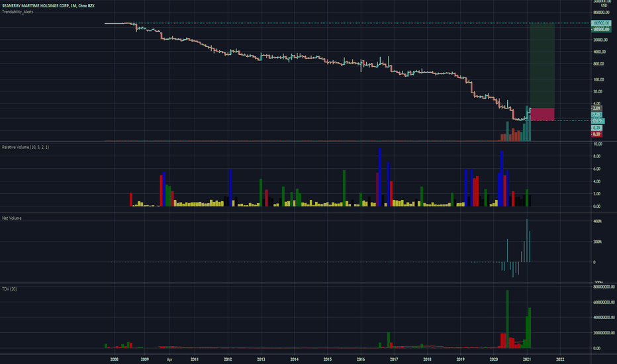Image resolution: width=617 pixels, height=364 pixels.
Task: Click the 200M label on Net Volume axis
Action: tap(597, 242)
